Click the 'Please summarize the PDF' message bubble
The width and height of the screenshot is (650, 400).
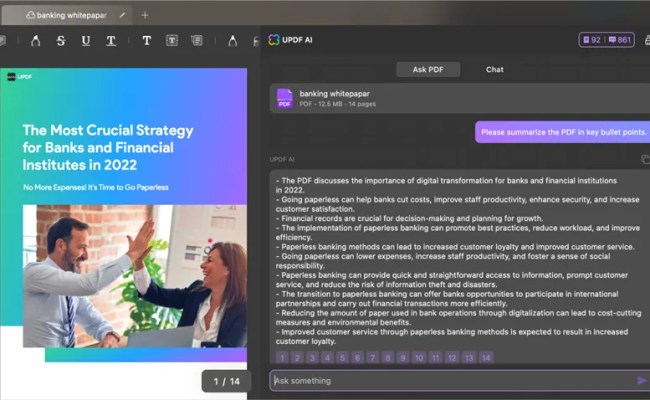pos(563,132)
